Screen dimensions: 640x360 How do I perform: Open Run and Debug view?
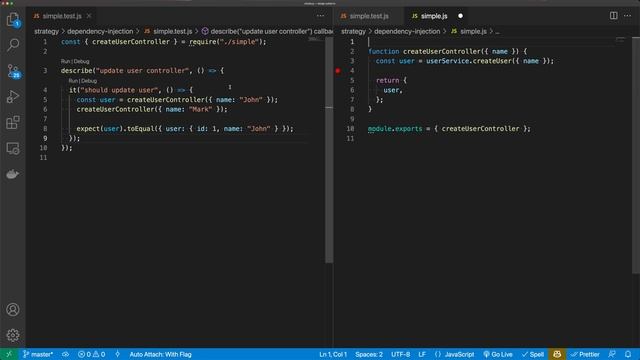coord(13,97)
